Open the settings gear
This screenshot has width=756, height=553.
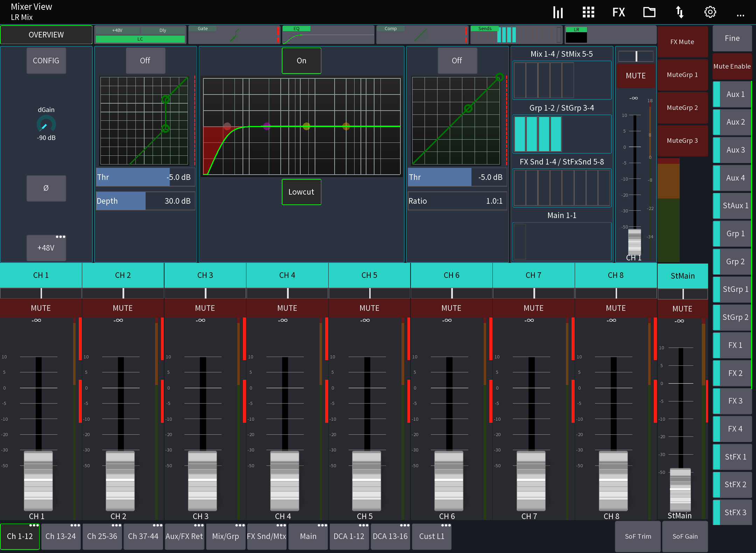[x=710, y=12]
